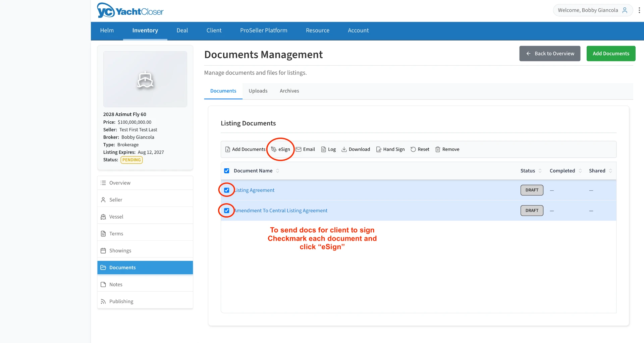This screenshot has height=343, width=644.
Task: Click the Documents folder icon in sidebar
Action: (x=103, y=268)
